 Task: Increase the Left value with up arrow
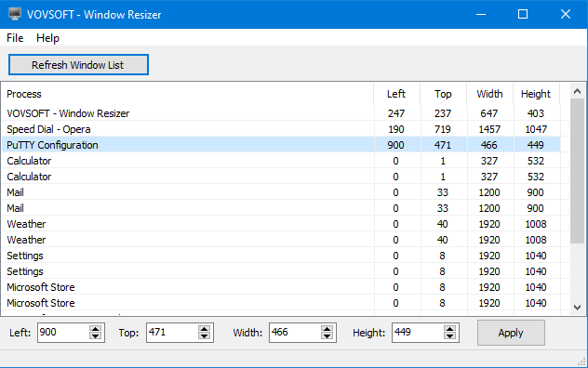coord(95,329)
